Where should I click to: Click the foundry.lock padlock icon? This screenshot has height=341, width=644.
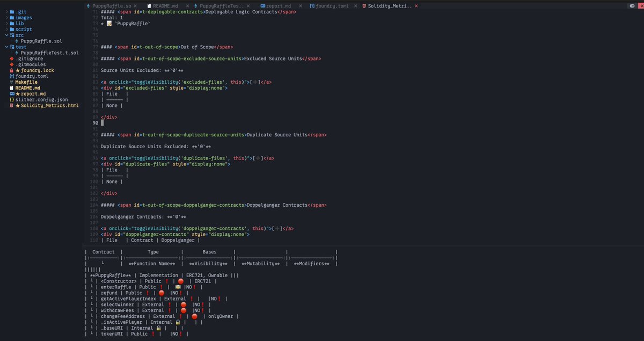coord(12,70)
